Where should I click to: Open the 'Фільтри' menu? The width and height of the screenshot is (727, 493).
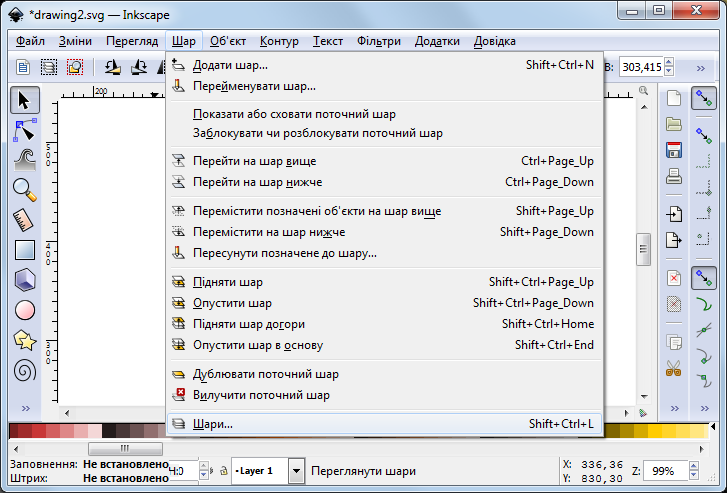tap(378, 41)
